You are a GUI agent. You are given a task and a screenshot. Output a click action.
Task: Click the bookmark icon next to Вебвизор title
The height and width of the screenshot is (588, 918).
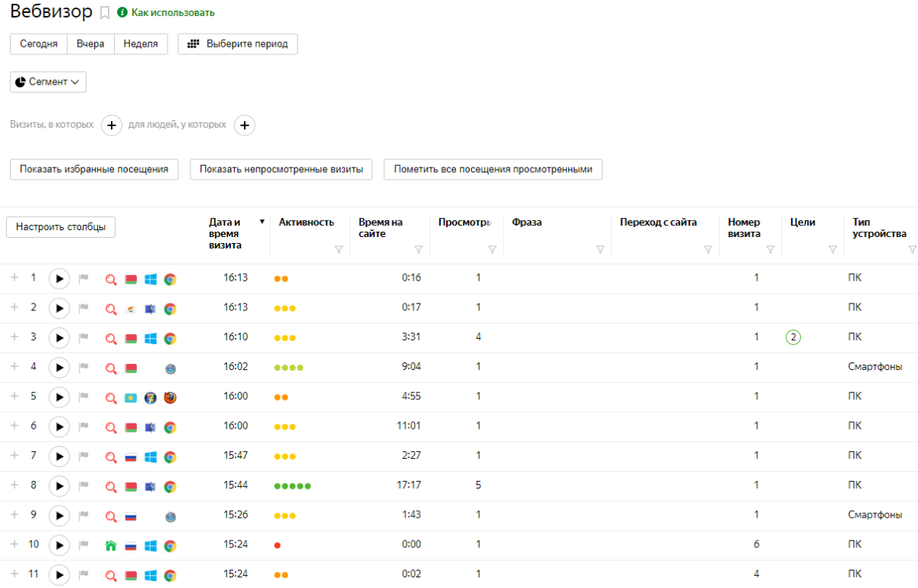pyautogui.click(x=105, y=13)
